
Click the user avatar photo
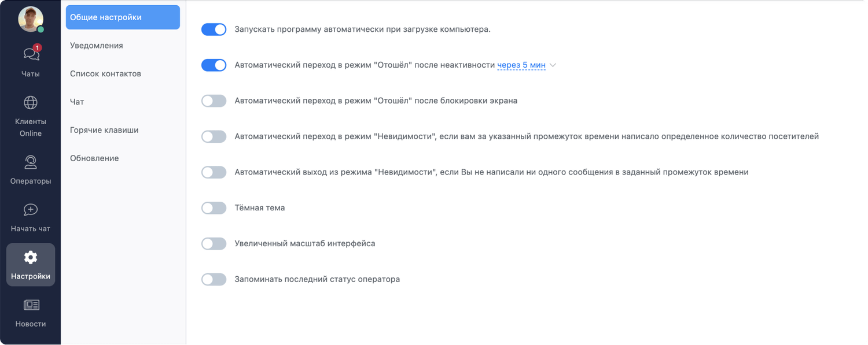point(31,19)
